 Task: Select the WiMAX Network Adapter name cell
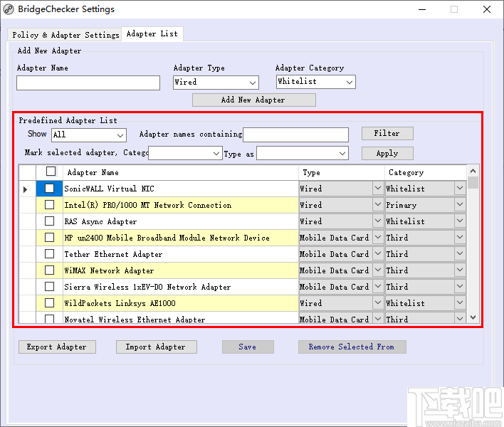click(181, 270)
